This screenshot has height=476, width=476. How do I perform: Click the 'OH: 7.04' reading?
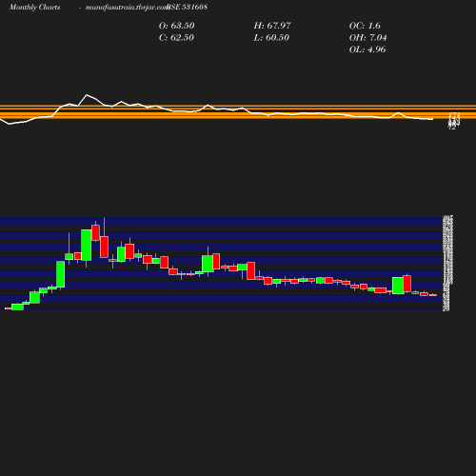(368, 38)
